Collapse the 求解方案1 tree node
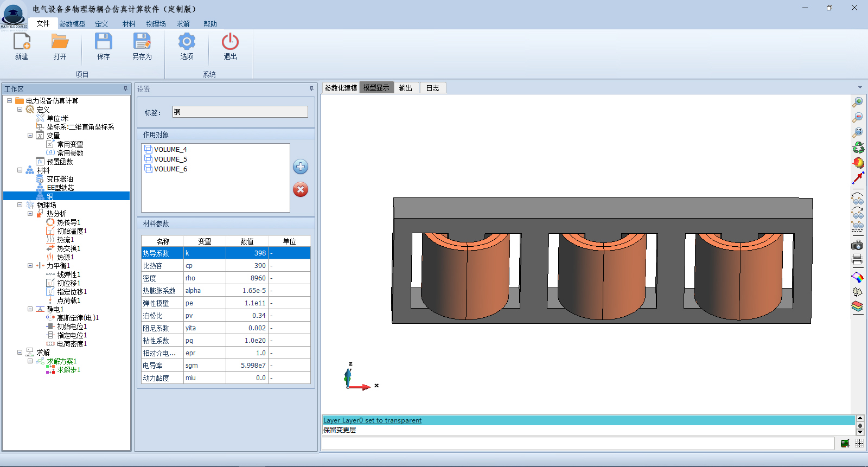The width and height of the screenshot is (868, 467). point(30,361)
